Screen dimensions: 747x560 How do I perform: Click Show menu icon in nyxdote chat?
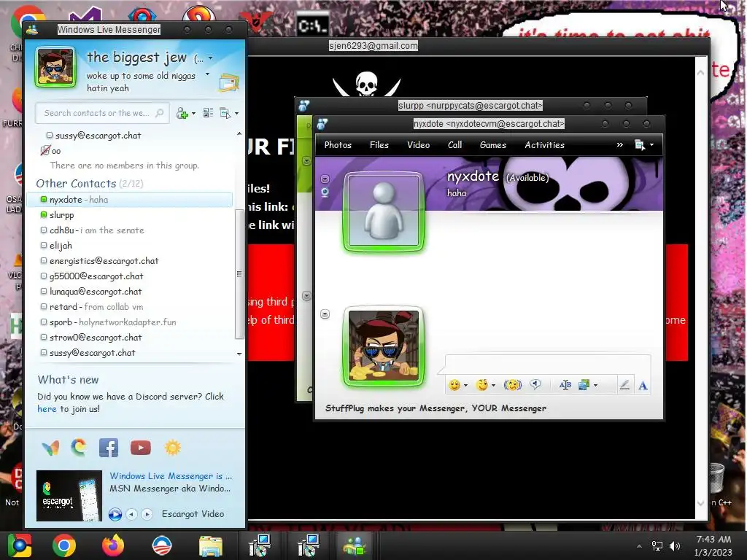pos(640,145)
